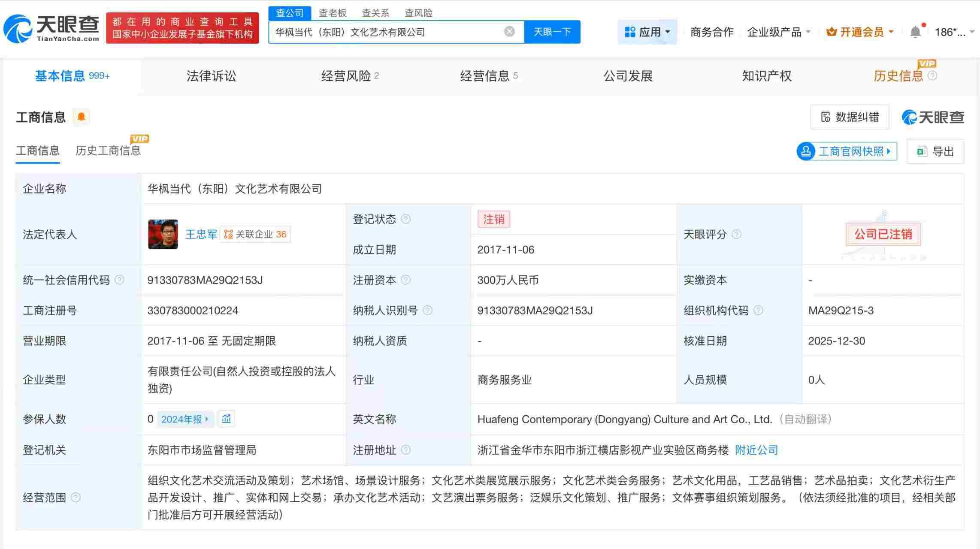Open the 应用 dropdown
The width and height of the screenshot is (980, 549).
647,31
